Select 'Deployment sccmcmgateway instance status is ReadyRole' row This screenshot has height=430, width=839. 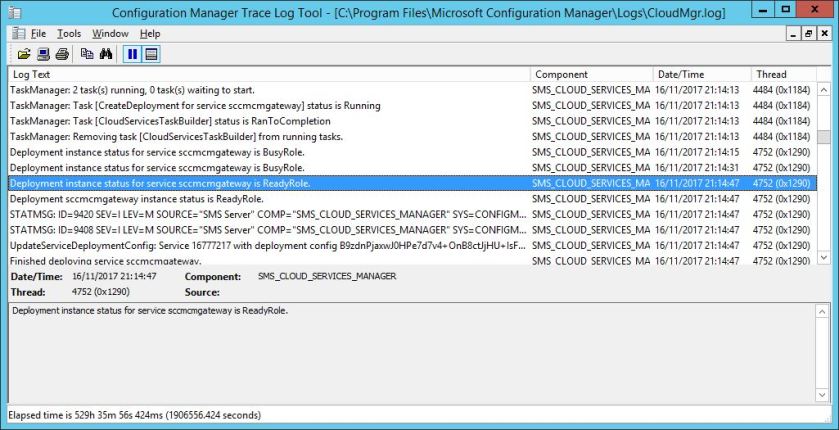[413, 199]
